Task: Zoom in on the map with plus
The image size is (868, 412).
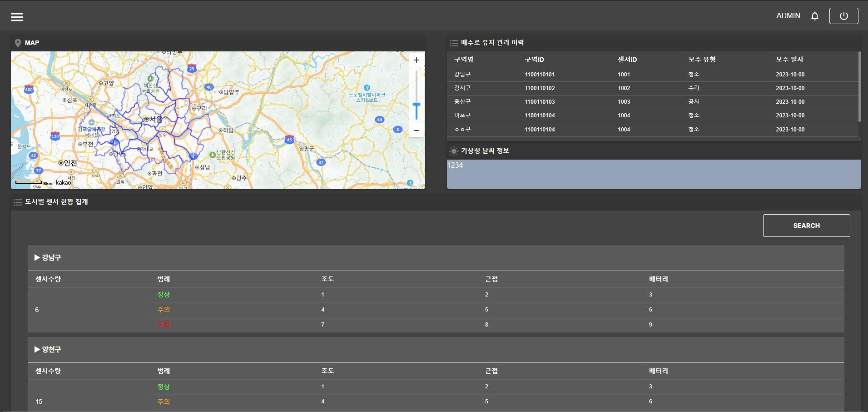Action: point(416,60)
